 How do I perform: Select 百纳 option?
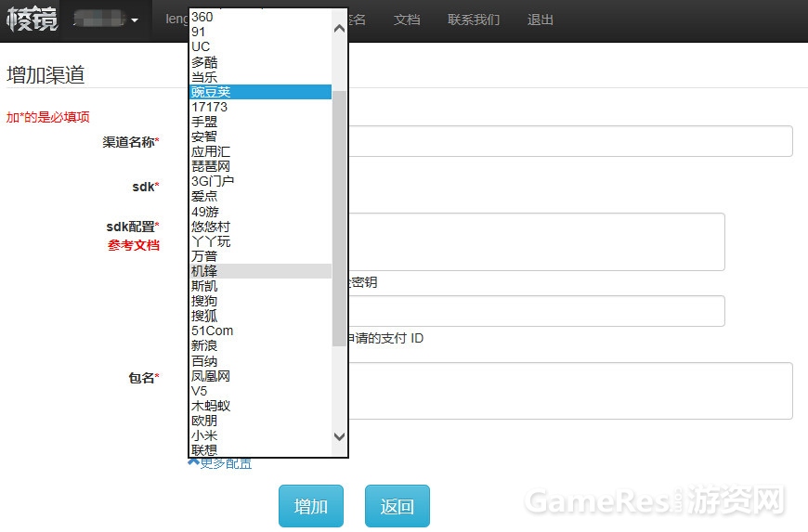tap(261, 360)
